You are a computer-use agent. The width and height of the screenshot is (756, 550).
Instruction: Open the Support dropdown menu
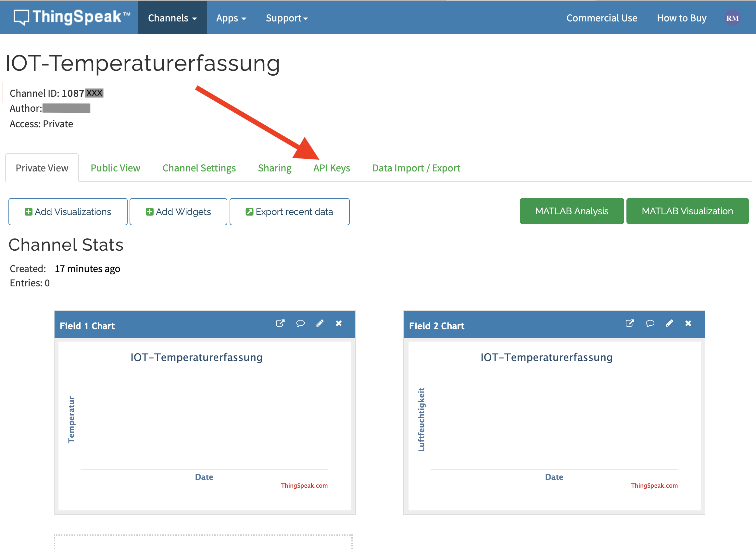[x=286, y=18]
